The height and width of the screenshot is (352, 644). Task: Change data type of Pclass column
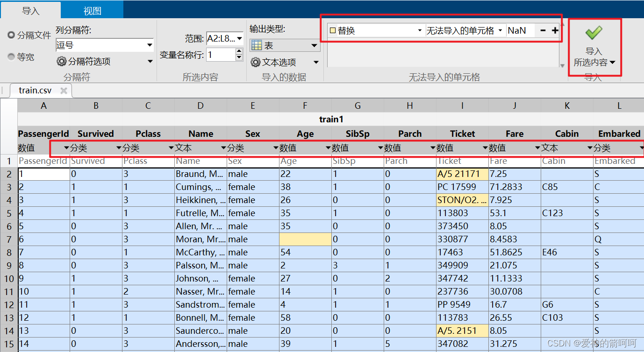[x=172, y=148]
